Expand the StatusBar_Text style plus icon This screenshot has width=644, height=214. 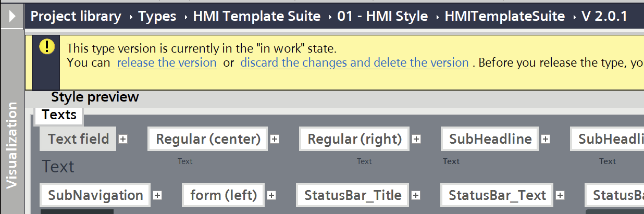(560, 195)
